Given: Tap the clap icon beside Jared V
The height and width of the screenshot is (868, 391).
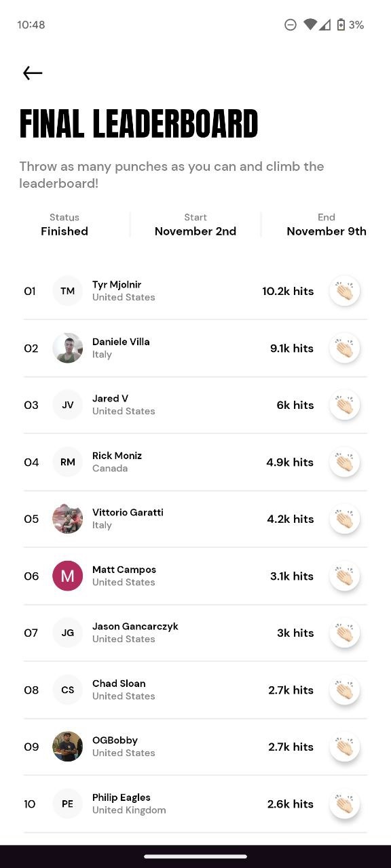Looking at the screenshot, I should pos(344,405).
